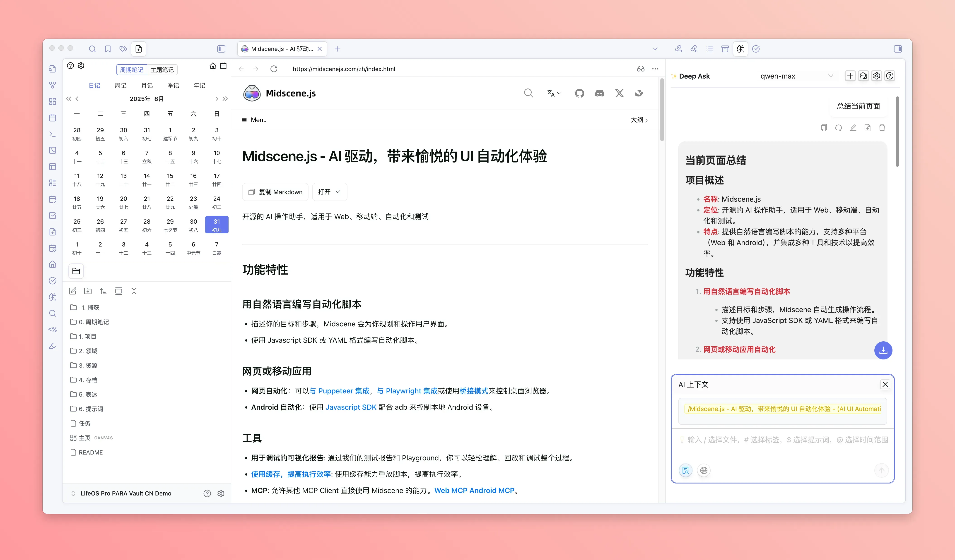
Task: Open the Discord icon link
Action: click(599, 93)
